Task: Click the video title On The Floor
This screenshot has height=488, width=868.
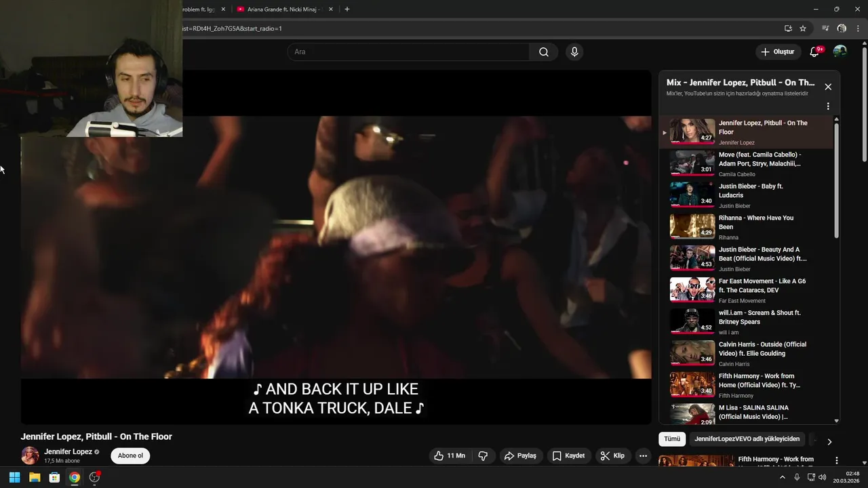Action: (x=96, y=436)
